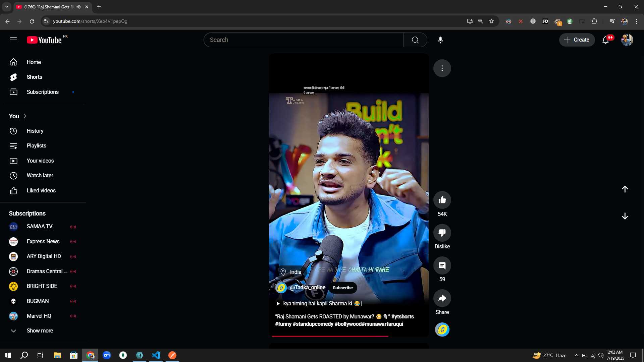
Task: Subscribe to @Tadka_online
Action: tap(342, 288)
